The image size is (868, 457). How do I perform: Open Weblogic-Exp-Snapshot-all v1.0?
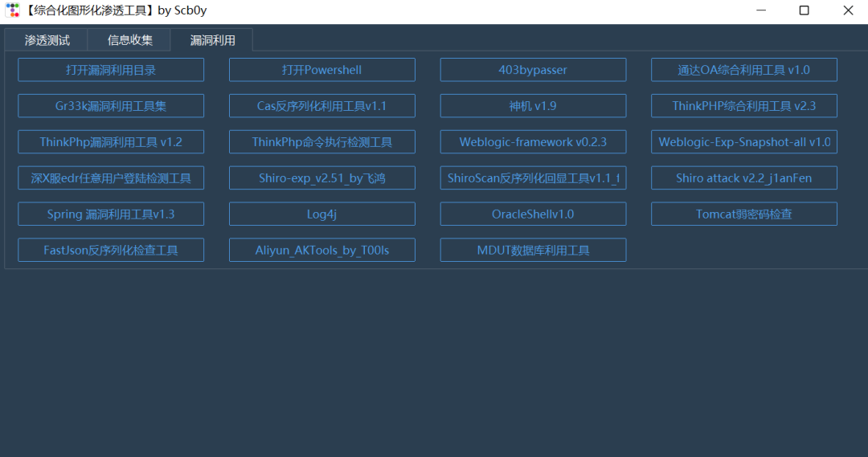tap(744, 141)
